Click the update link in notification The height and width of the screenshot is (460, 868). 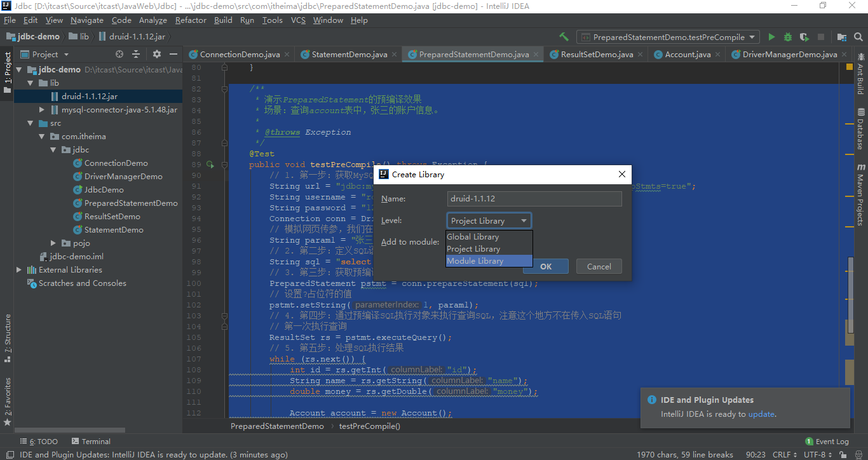pos(761,414)
